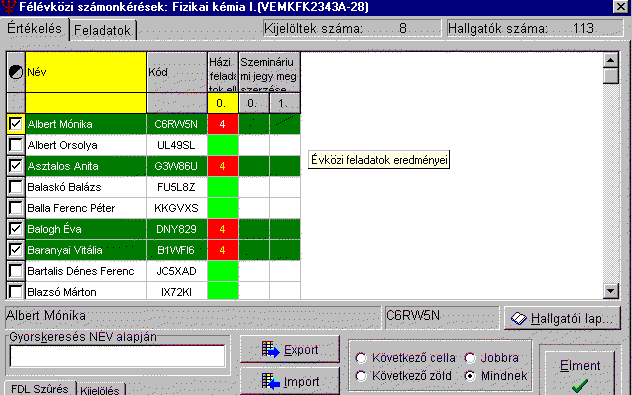
Task: Open the FDL Szűrés tab
Action: (x=40, y=389)
